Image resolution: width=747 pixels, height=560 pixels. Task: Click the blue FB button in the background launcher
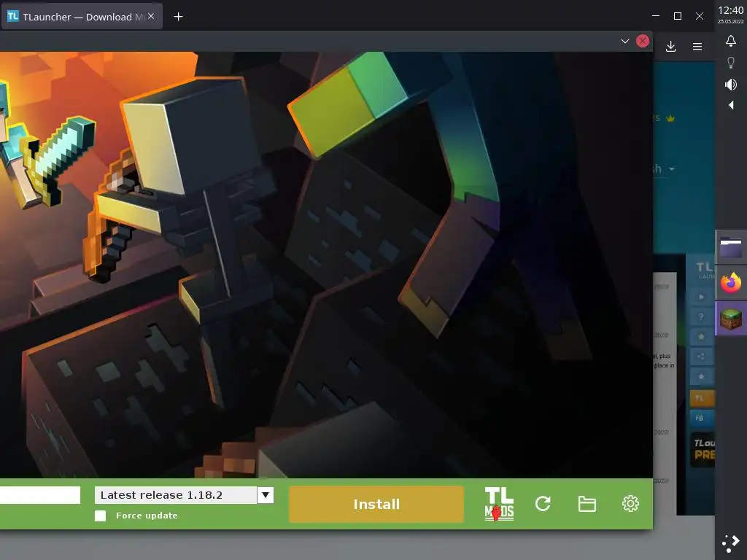click(703, 418)
